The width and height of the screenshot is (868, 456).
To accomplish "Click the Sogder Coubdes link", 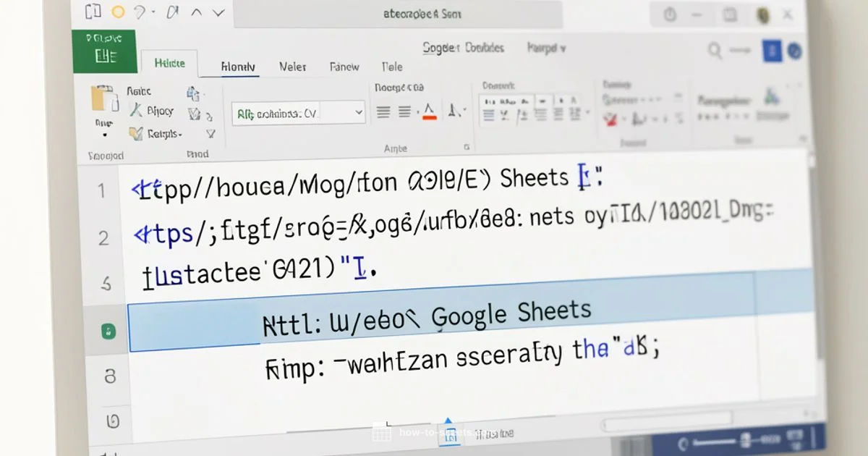I will 463,48.
